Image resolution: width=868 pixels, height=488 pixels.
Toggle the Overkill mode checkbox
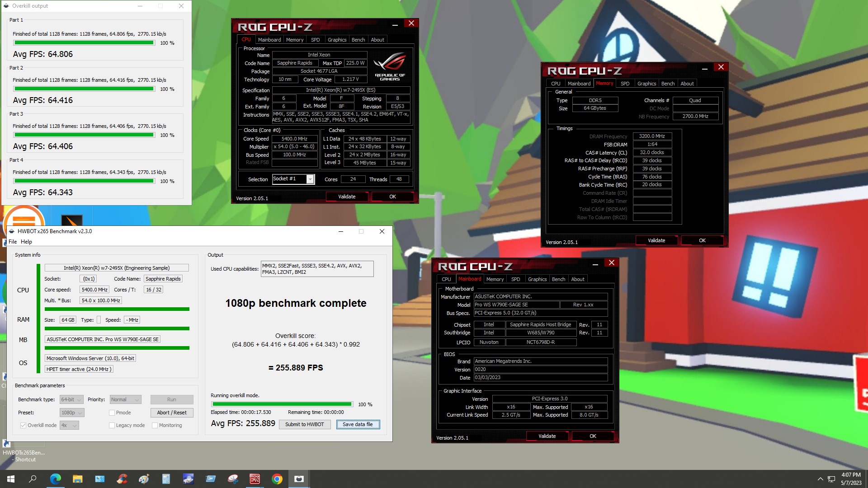point(23,425)
